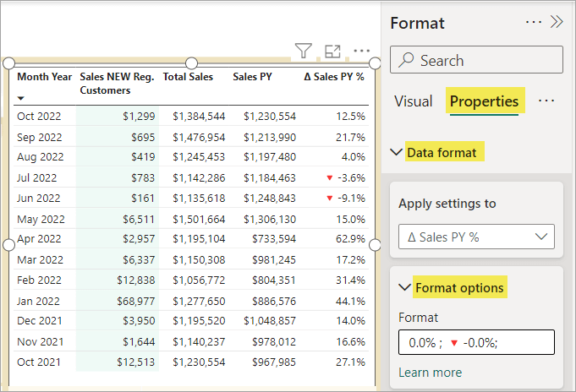Click the $12,513 cell
576x392 pixels.
[136, 362]
